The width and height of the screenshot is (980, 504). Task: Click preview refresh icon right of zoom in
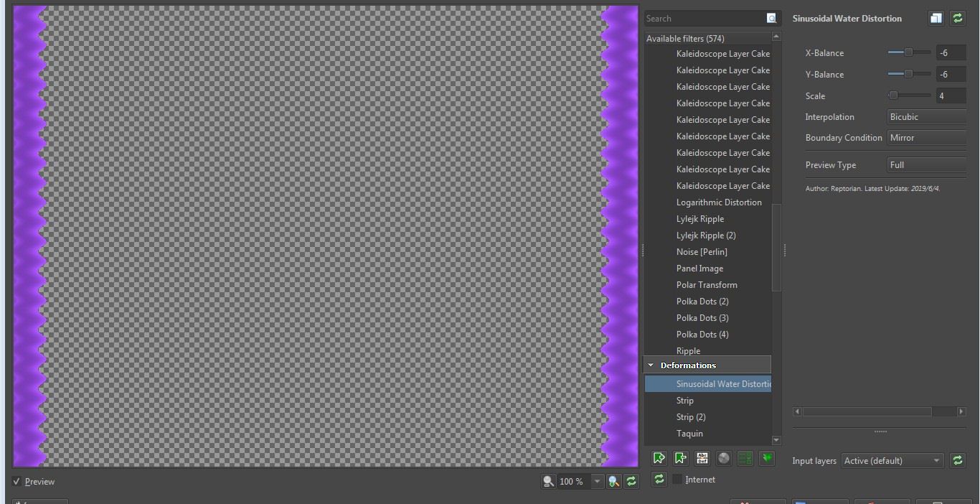tap(631, 482)
